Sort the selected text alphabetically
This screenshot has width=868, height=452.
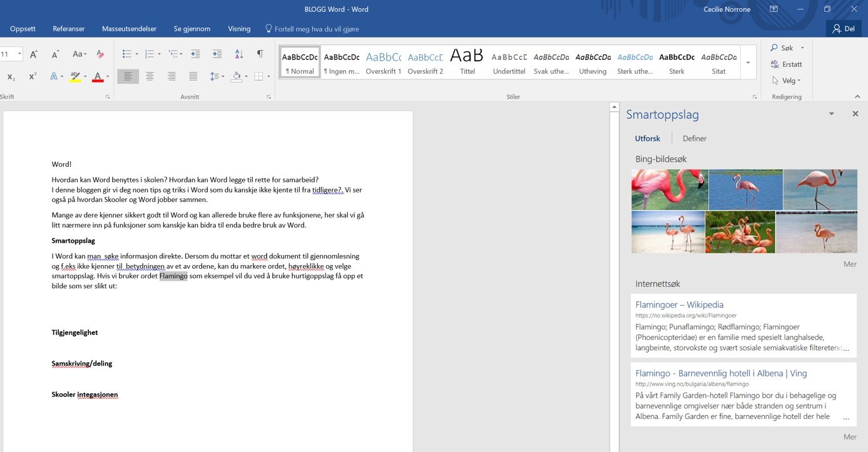point(238,54)
